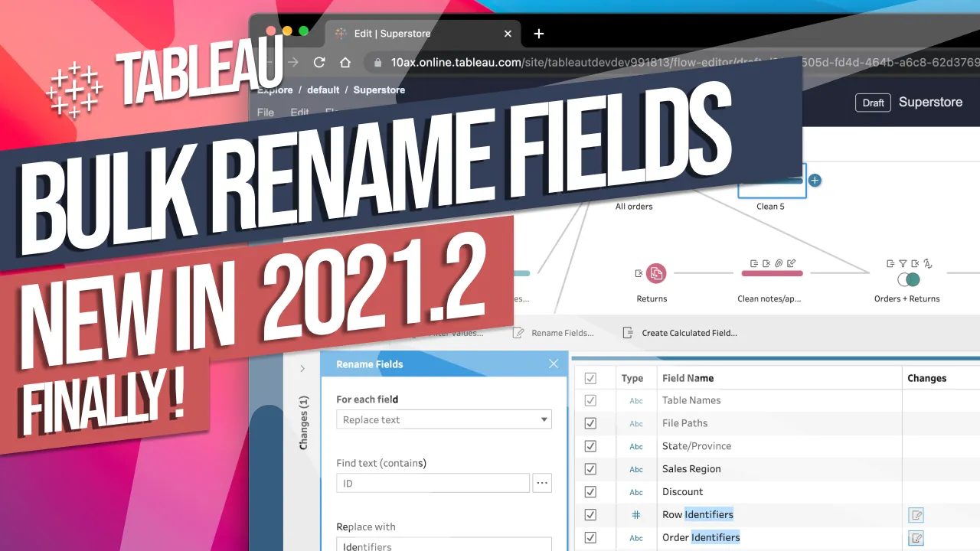Click the number type icon for Row Identifiers
Image resolution: width=980 pixels, height=551 pixels.
pos(636,515)
